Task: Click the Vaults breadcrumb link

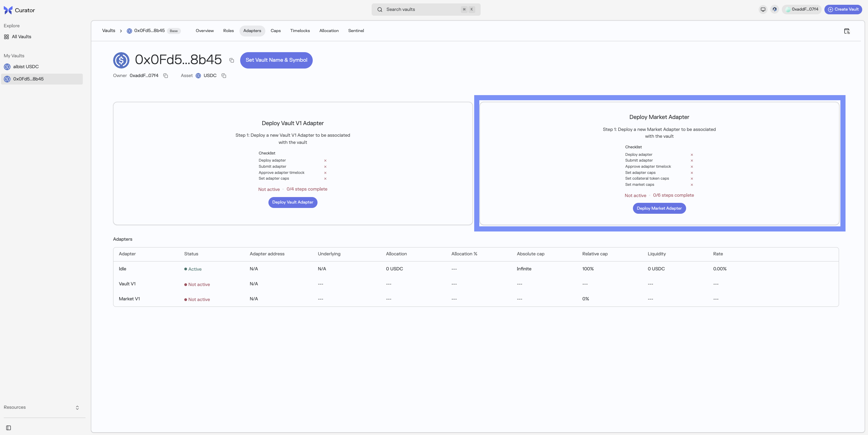Action: 109,31
